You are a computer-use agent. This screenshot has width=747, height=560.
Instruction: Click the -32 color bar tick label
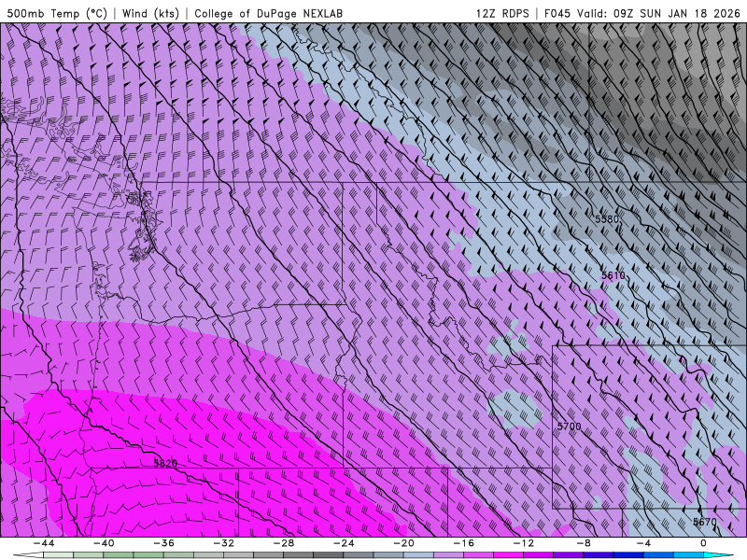pos(223,543)
